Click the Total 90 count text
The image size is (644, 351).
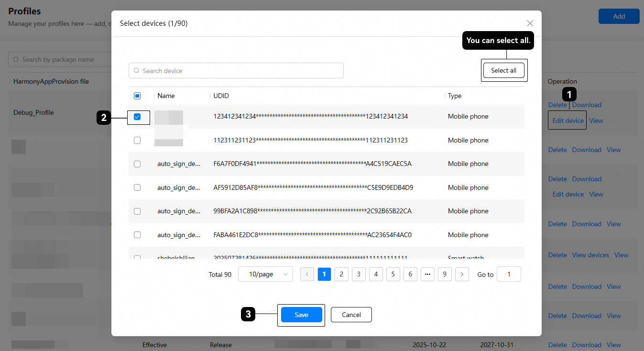(x=220, y=274)
